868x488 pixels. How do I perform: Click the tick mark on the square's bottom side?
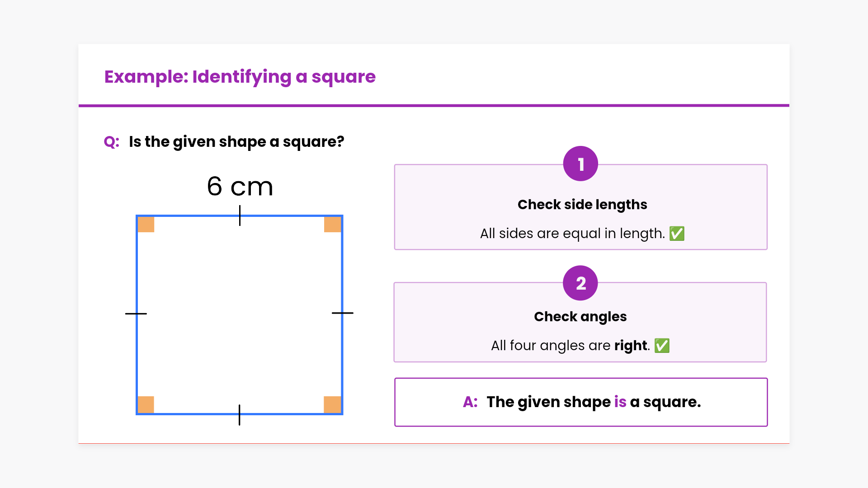tap(239, 415)
